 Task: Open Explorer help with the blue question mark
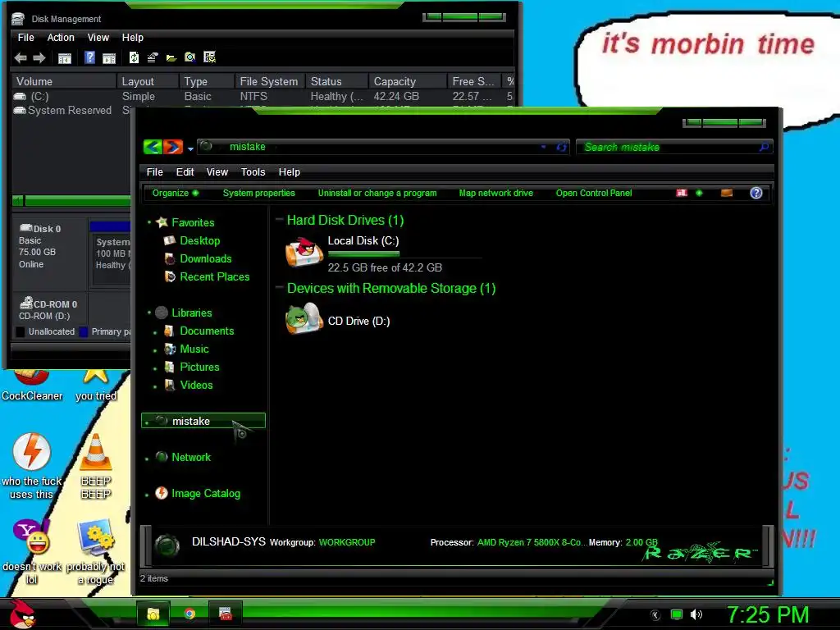756,193
